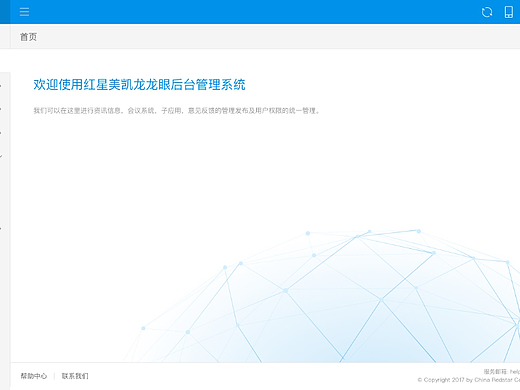Open the 帮助中心 link
Screen dimensions: 520x390
34,376
